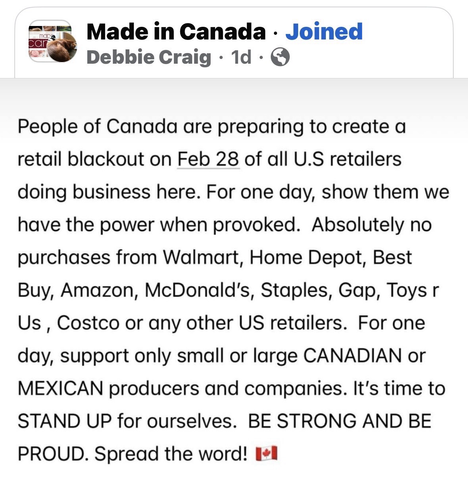Image resolution: width=468 pixels, height=491 pixels.
Task: Open the Made in Canada group page
Action: (x=176, y=32)
